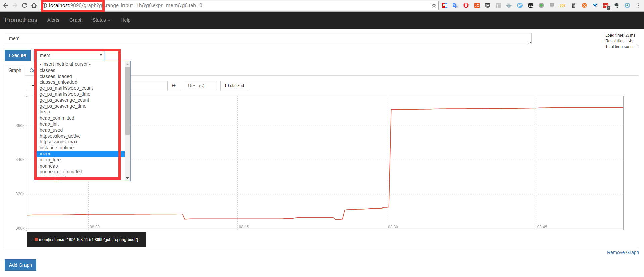Click the Remove Graph link

click(623, 252)
